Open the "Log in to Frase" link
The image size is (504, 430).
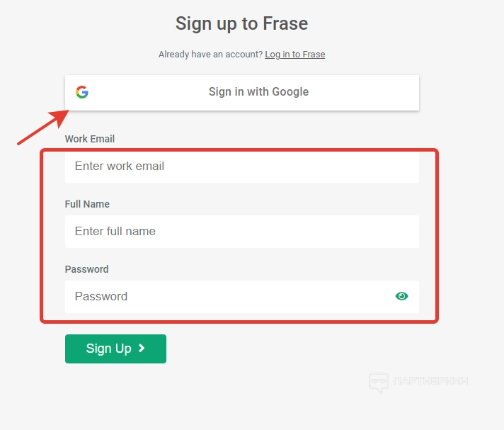point(294,55)
